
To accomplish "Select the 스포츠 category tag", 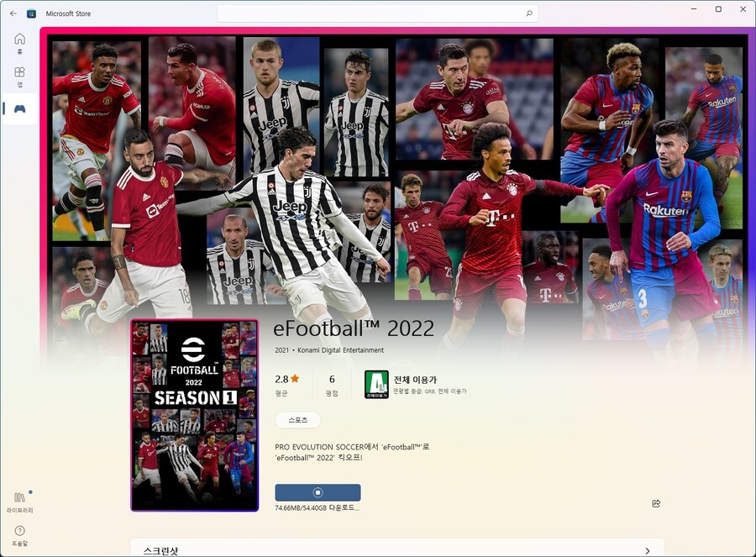I will point(298,420).
